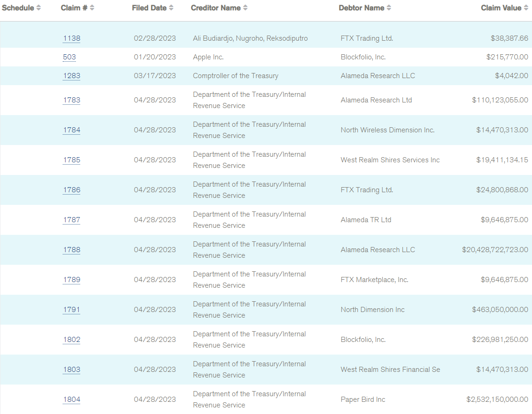Select claim 1802 link
The width and height of the screenshot is (532, 414).
(72, 340)
